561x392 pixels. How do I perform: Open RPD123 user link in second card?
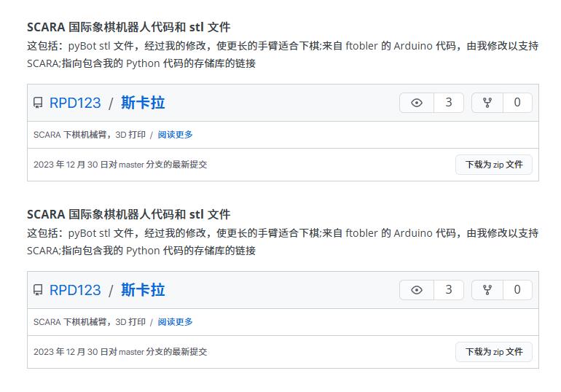(75, 290)
